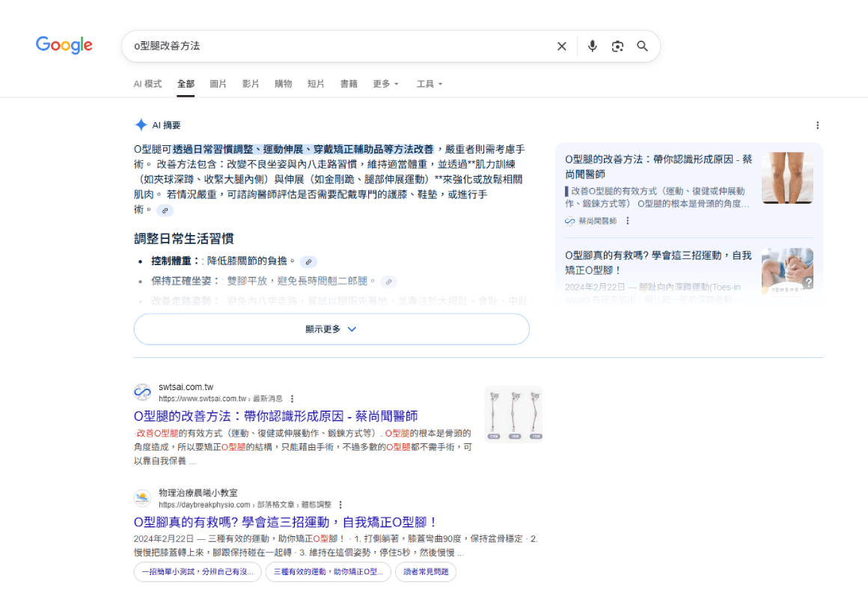Switch to the AI 模式 tab
Image resolution: width=868 pixels, height=614 pixels.
(147, 84)
